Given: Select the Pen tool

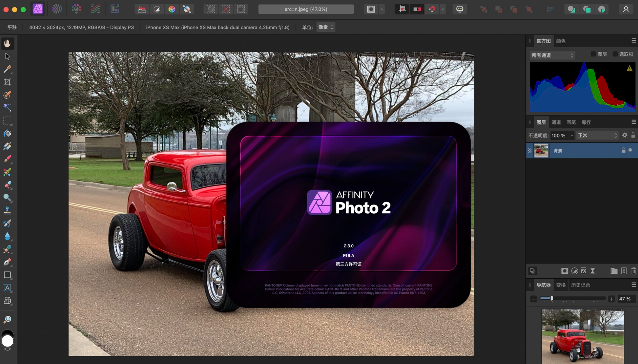Looking at the screenshot, I should point(7,262).
